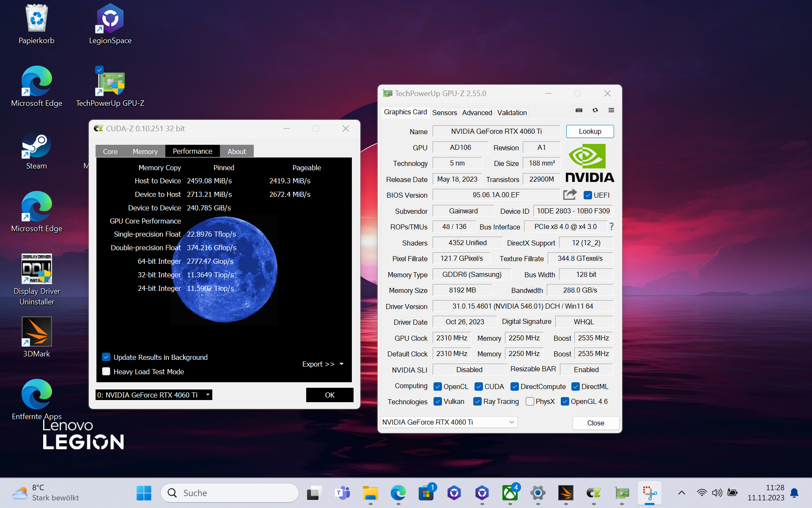
Task: Click the BIOS share/export arrow icon
Action: pos(570,195)
